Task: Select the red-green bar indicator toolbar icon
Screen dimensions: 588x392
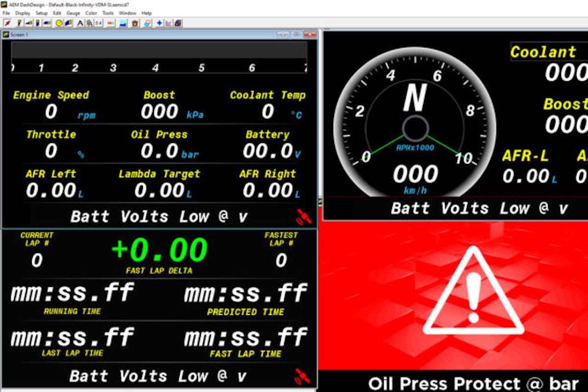Action: point(111,23)
